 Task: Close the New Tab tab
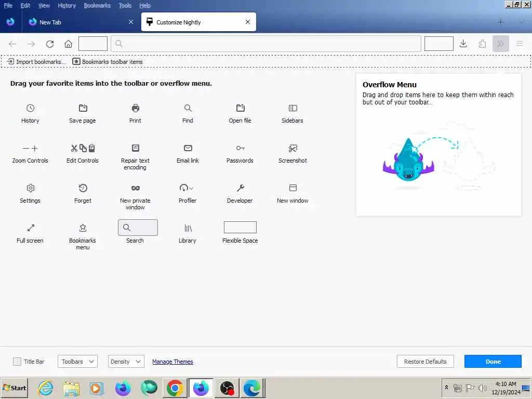(131, 22)
